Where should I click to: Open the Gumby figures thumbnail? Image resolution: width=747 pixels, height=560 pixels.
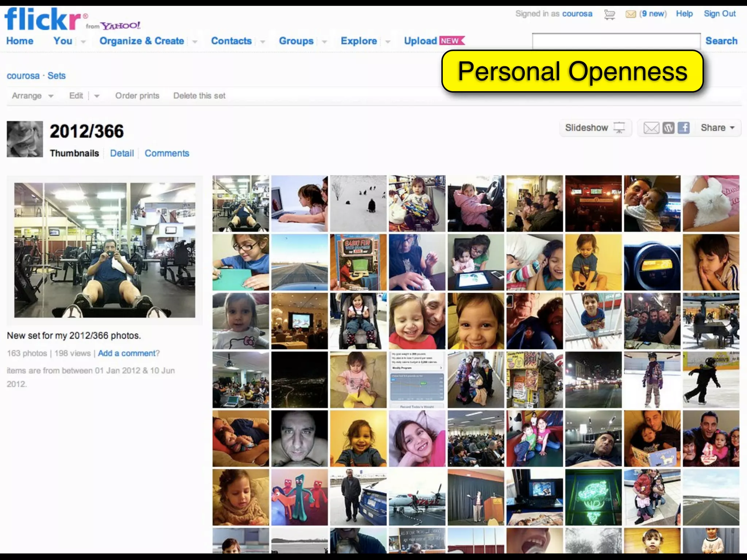click(299, 497)
